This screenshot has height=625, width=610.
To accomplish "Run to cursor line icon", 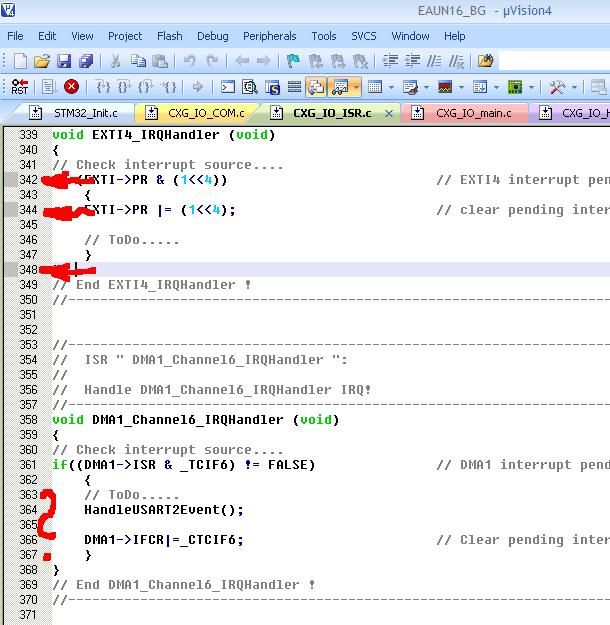I will pyautogui.click(x=168, y=87).
